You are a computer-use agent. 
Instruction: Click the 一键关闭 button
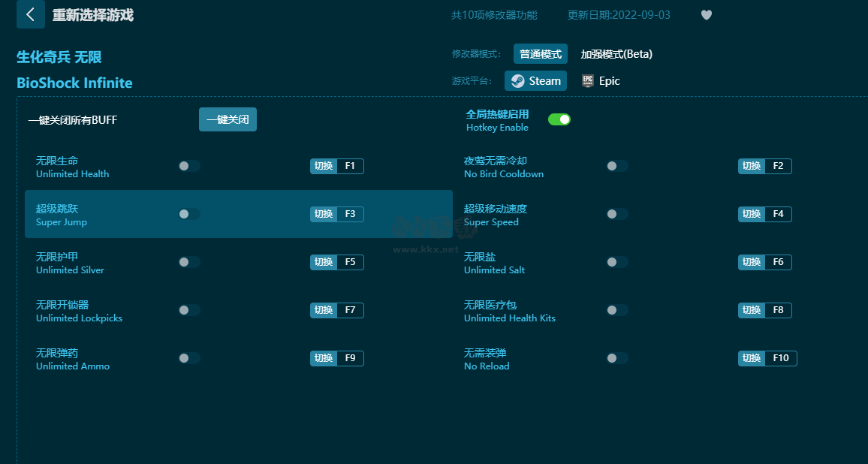(228, 119)
